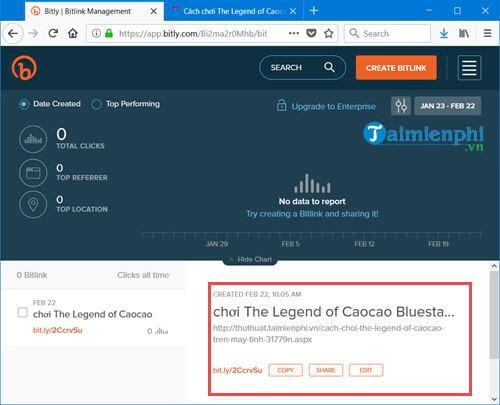Screen dimensions: 500x405
Task: Reload the page using the refresh icon
Action: click(x=53, y=33)
